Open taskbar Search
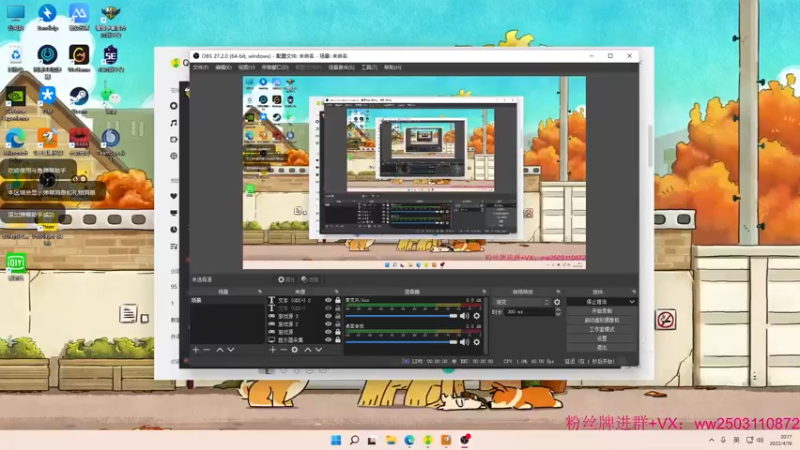The width and height of the screenshot is (800, 450). 354,440
